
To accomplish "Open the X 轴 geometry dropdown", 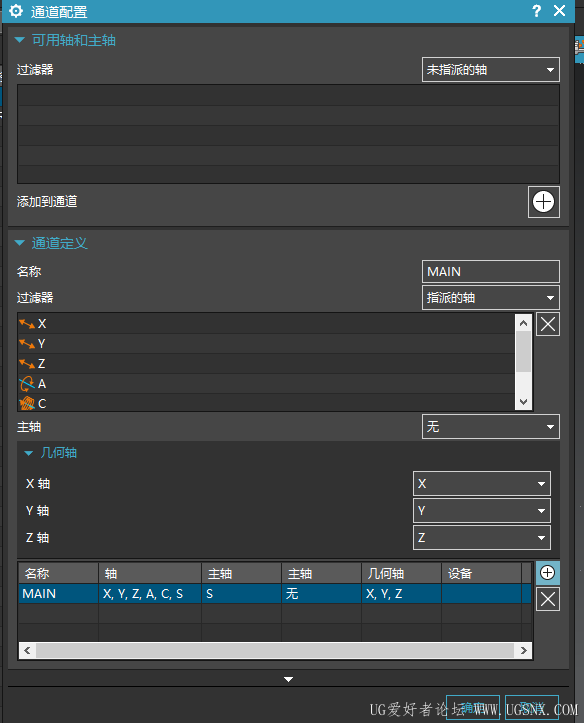I will tap(482, 484).
